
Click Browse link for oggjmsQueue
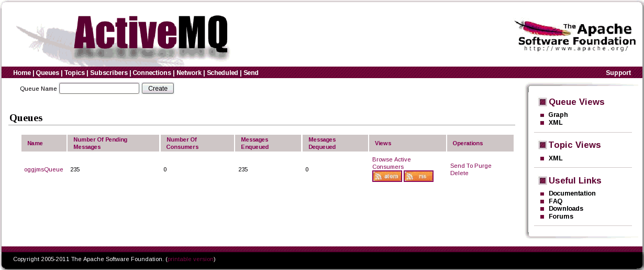point(382,159)
